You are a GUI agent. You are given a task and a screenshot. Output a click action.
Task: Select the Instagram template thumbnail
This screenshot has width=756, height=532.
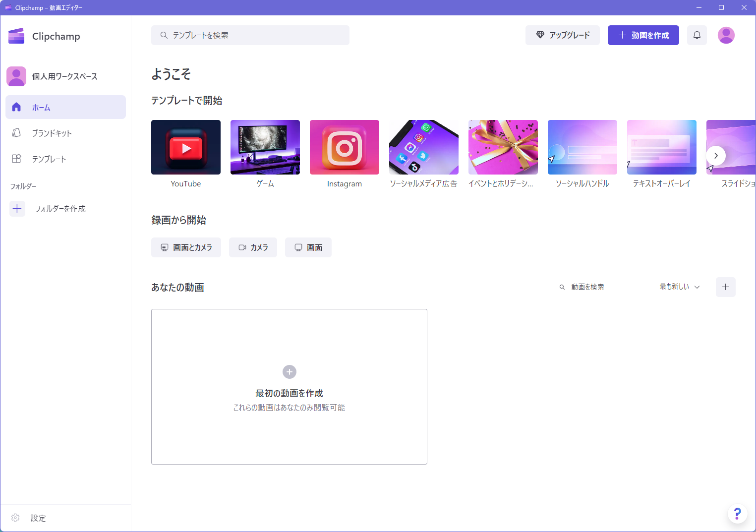(345, 147)
